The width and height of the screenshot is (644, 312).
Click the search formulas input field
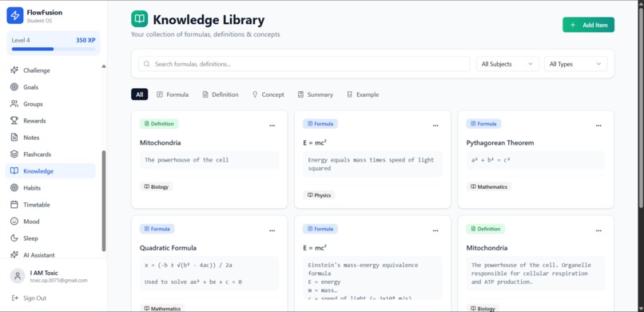pyautogui.click(x=304, y=64)
